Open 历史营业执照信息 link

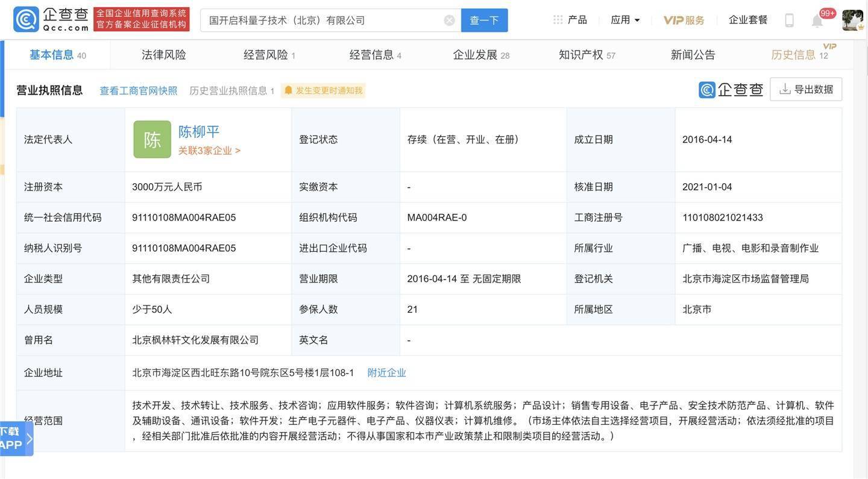232,90
